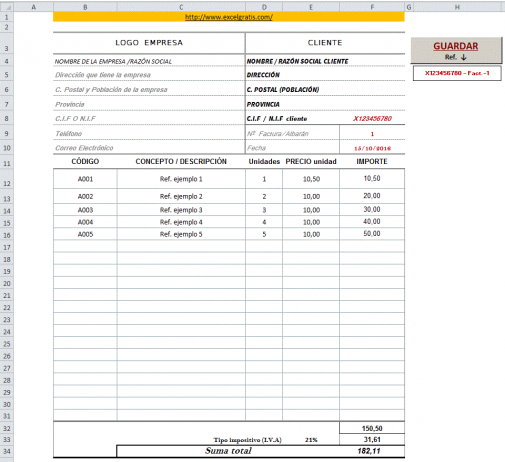Open the excelgratis.com hyperlink
The image size is (505, 462).
coord(229,17)
